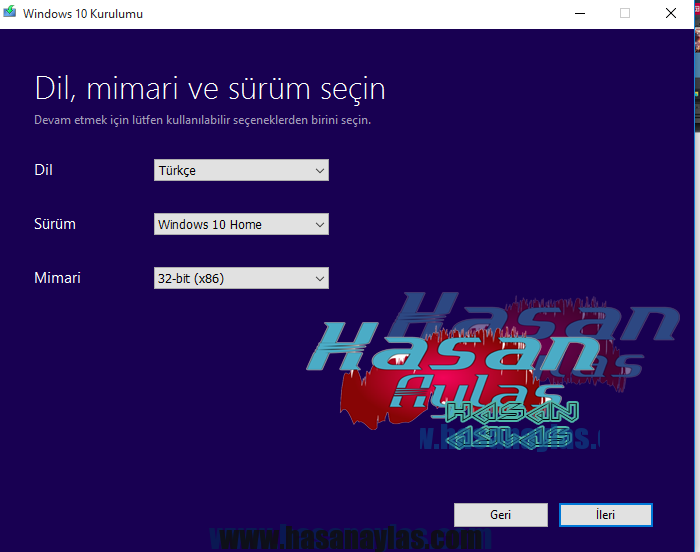The width and height of the screenshot is (700, 552).
Task: Open the Mimari dropdown showing 32-bit (x86)
Action: [241, 278]
